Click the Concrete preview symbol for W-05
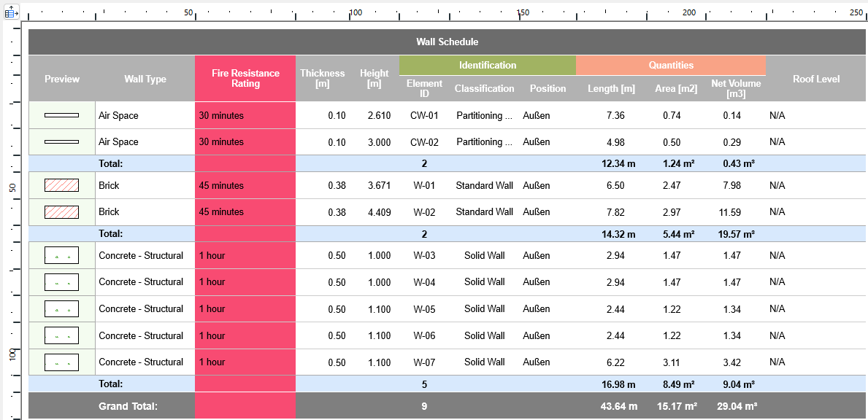The image size is (868, 420). pyautogui.click(x=61, y=309)
